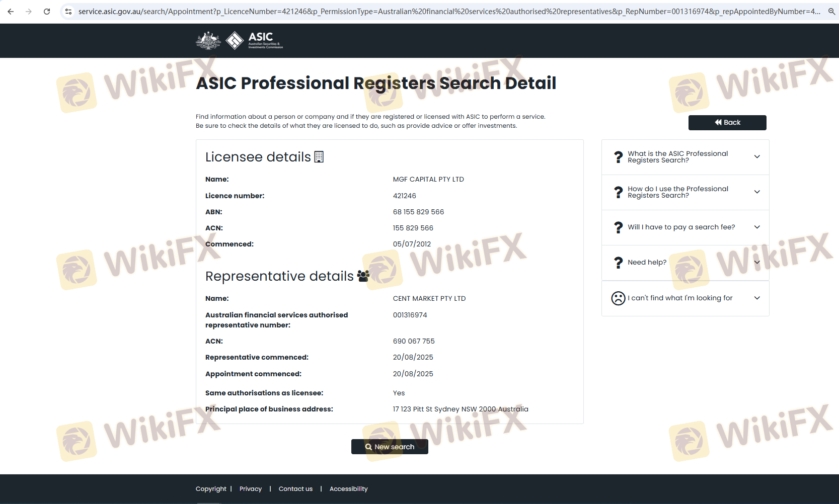Go to Contact us in footer
Screen dimensions: 839x504
(x=295, y=489)
